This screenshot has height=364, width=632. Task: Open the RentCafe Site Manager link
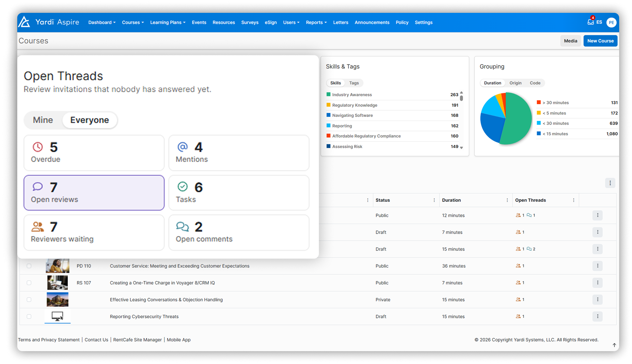137,340
